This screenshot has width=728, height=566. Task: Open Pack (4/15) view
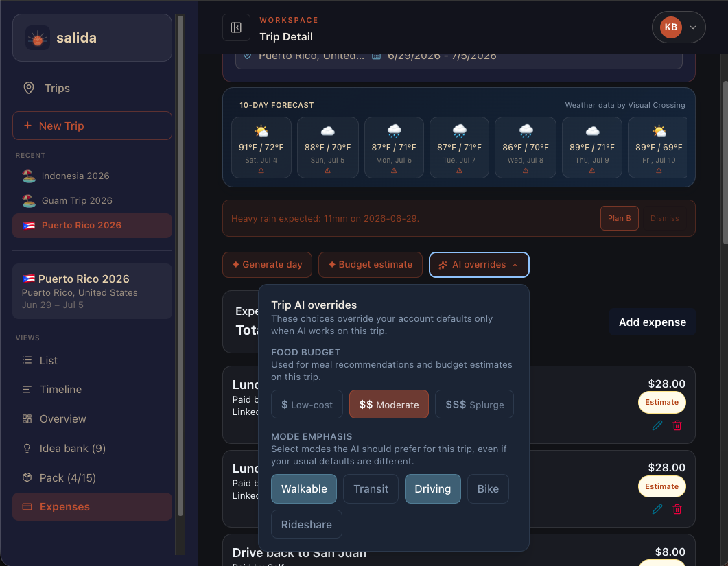pos(92,477)
